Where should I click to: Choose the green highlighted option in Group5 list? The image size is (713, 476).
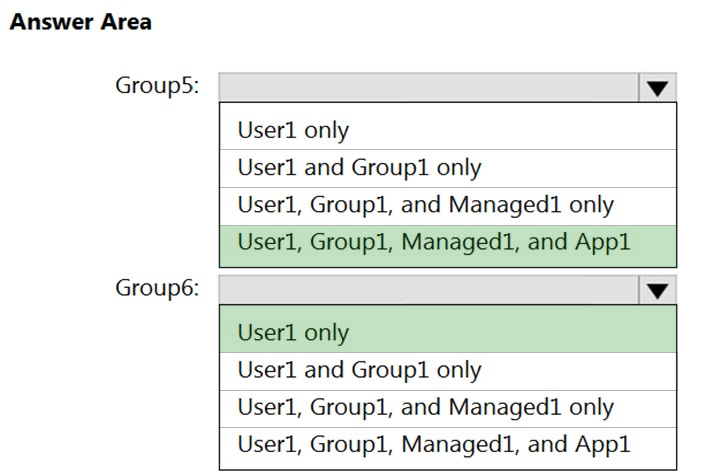click(447, 242)
